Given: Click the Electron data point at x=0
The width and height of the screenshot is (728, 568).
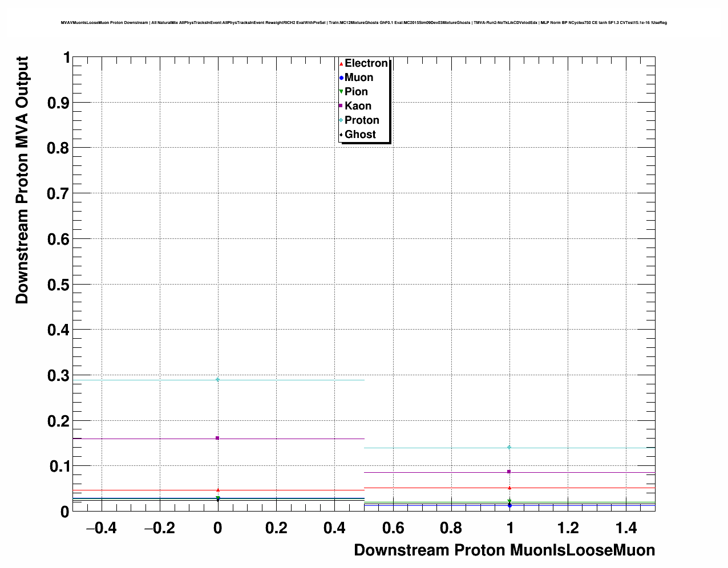Looking at the screenshot, I should [218, 490].
